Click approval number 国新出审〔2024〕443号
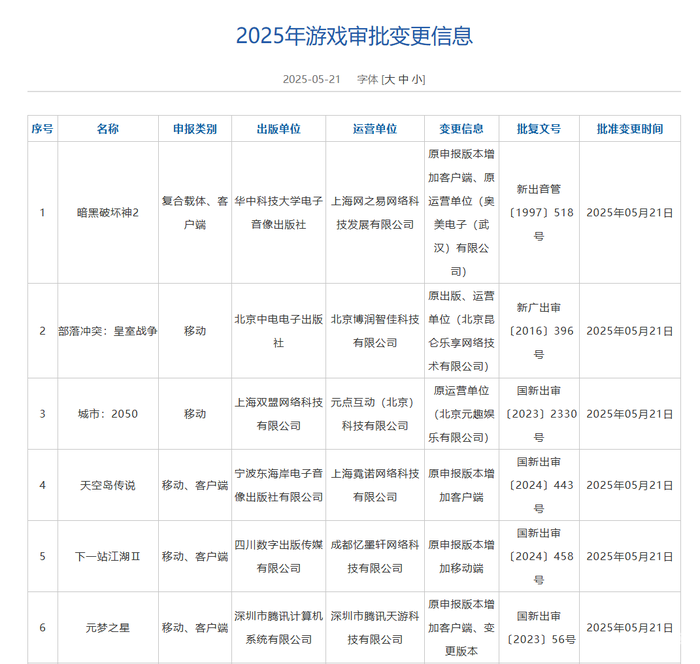This screenshot has height=664, width=700. tap(539, 485)
